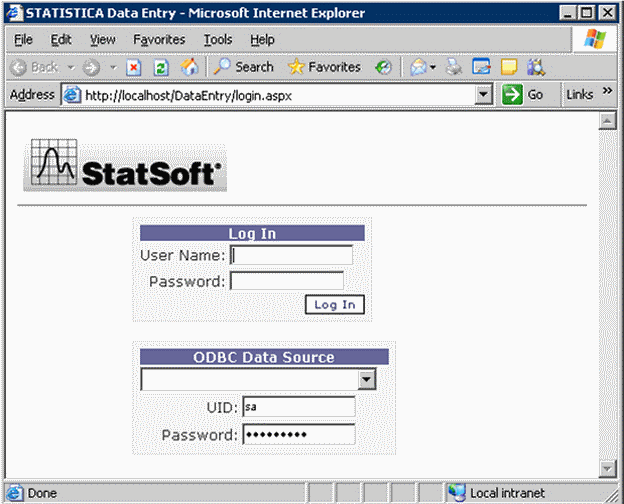Maximize the Internet Explorer window

587,13
